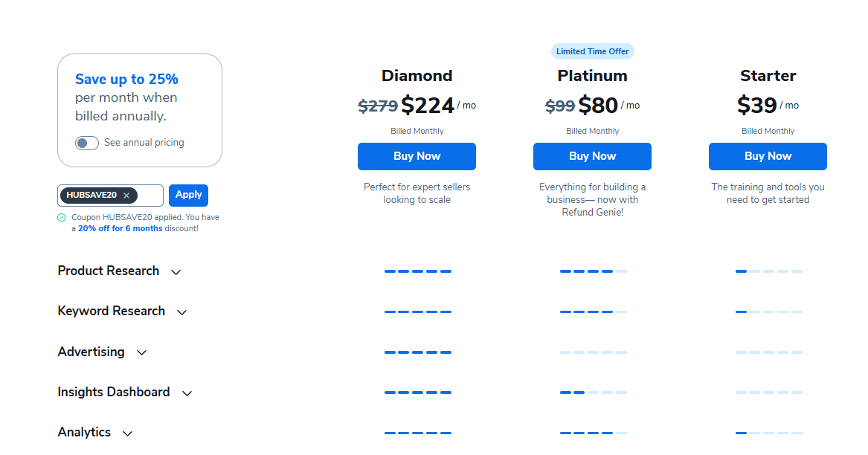Click the Apply coupon button
The width and height of the screenshot is (868, 455).
(x=188, y=195)
